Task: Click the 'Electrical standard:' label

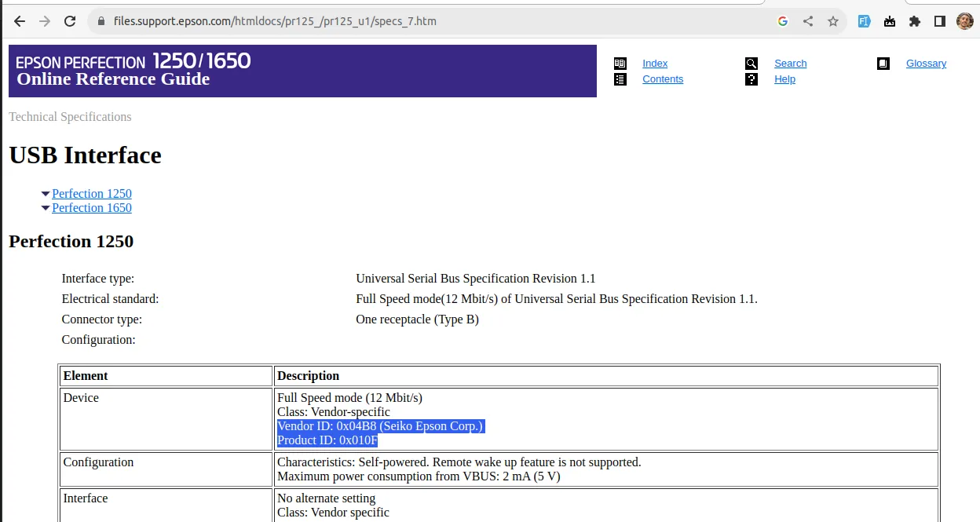Action: coord(110,299)
